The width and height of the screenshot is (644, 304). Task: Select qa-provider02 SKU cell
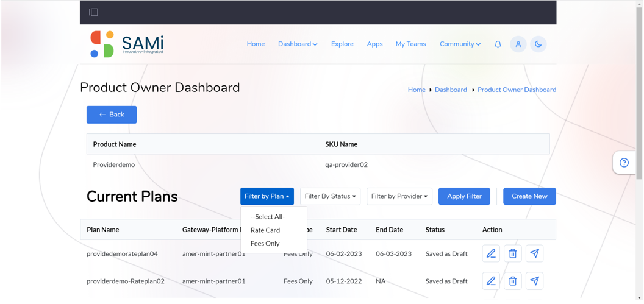[346, 165]
